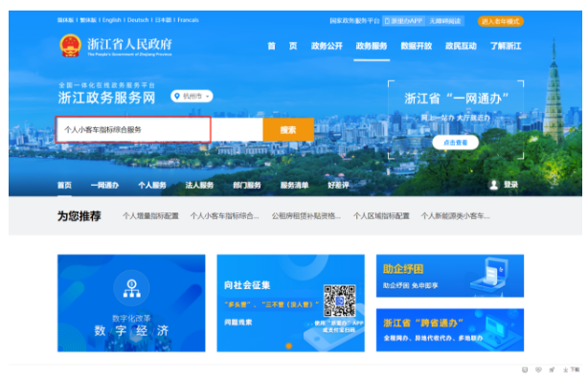Click the QR code in 向社会征集 banner
This screenshot has width=588, height=380.
[x=339, y=301]
